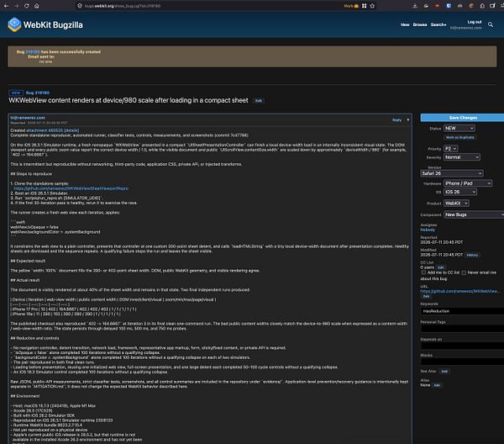Click Edit button next to bug title
Image resolution: width=504 pixels, height=444 pixels.
pos(259,101)
